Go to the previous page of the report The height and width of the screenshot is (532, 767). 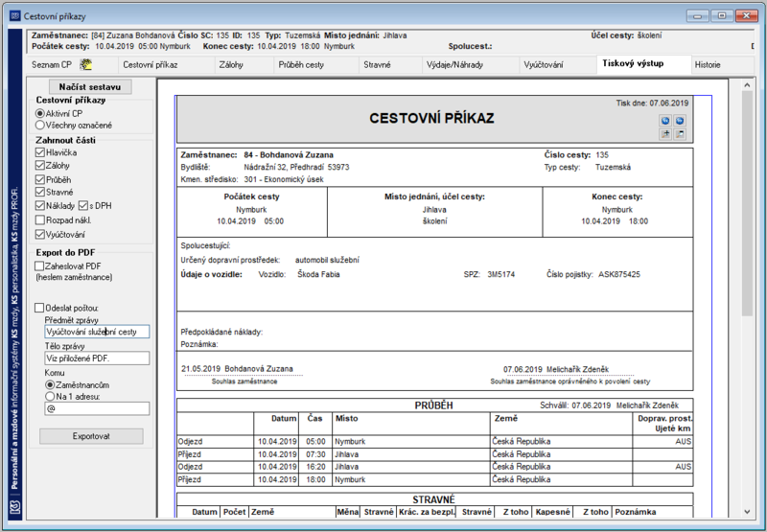(x=665, y=121)
